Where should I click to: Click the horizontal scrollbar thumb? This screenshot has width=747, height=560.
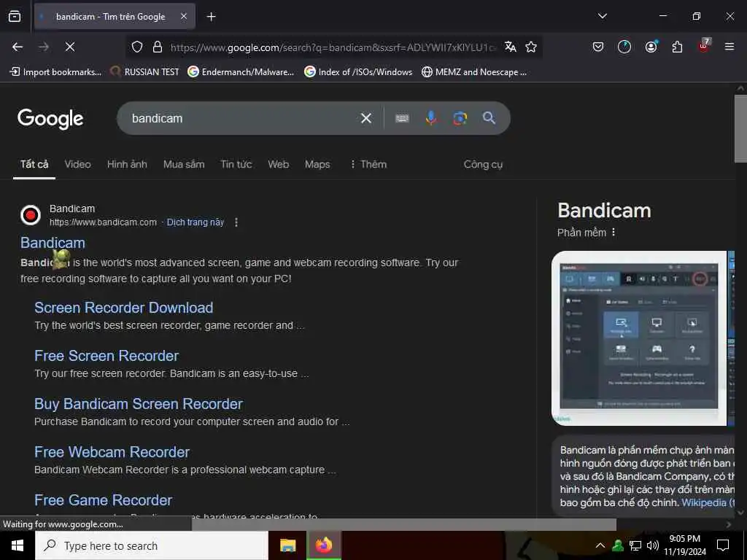pyautogui.click(x=404, y=524)
